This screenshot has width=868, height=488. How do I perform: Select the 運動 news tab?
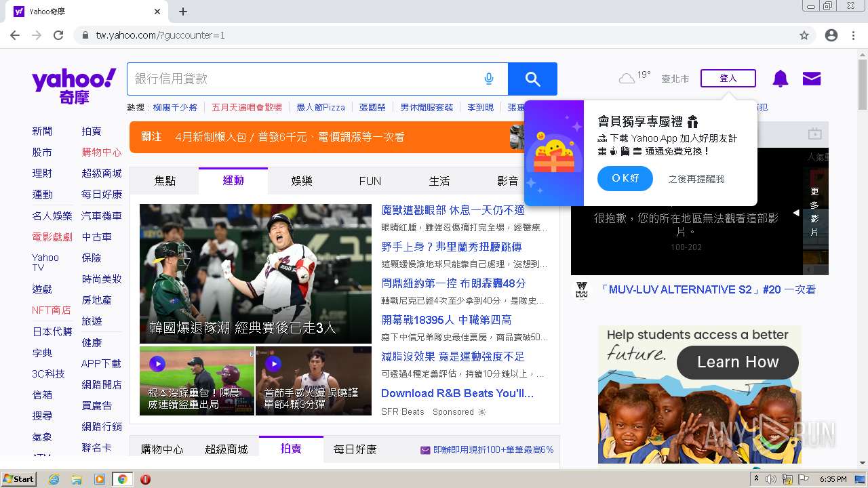click(233, 180)
